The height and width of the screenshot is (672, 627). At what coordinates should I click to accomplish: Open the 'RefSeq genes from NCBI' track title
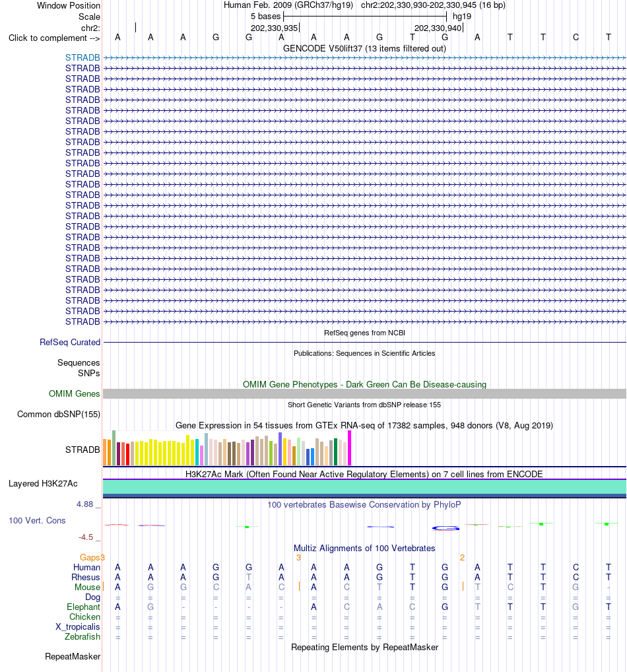point(364,333)
